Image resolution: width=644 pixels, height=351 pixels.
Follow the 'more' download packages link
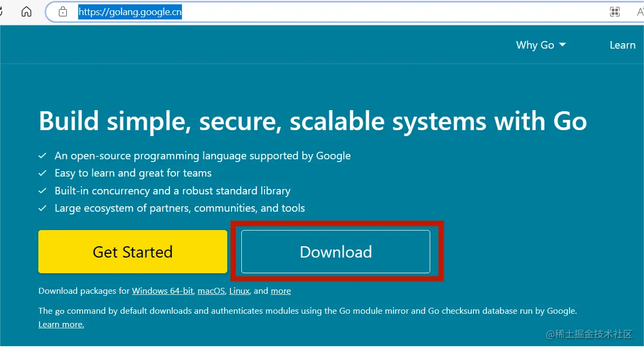[x=281, y=291]
